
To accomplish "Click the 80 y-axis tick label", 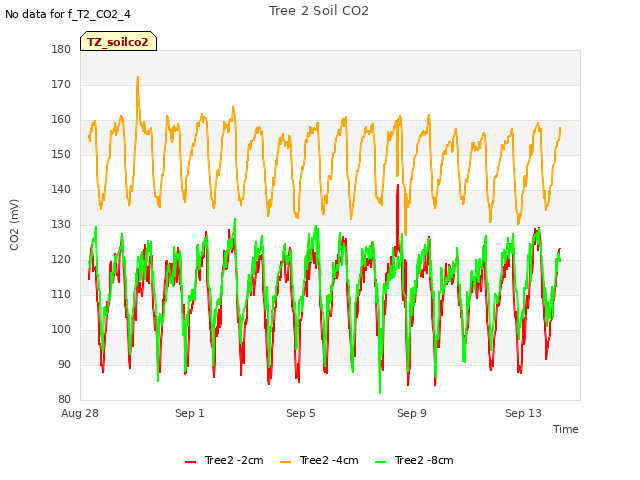I will 64,400.
